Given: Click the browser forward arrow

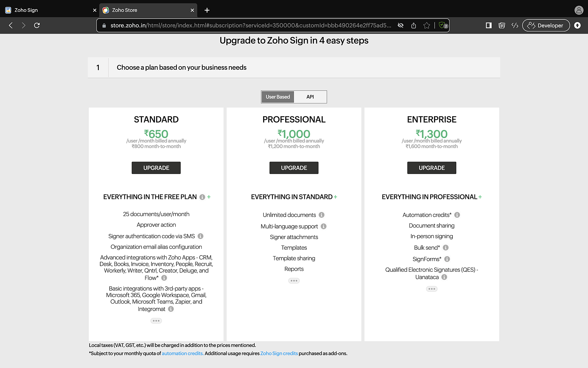Looking at the screenshot, I should point(24,25).
